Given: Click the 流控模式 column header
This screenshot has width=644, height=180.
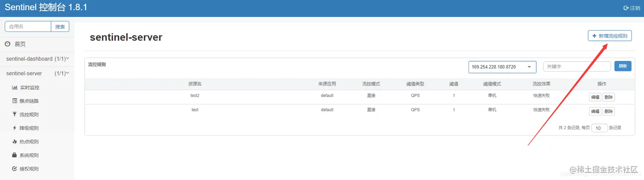Looking at the screenshot, I should point(371,84).
